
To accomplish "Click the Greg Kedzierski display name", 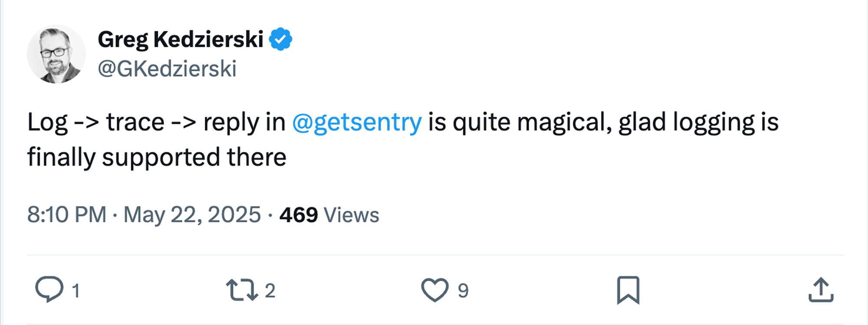I will (180, 39).
